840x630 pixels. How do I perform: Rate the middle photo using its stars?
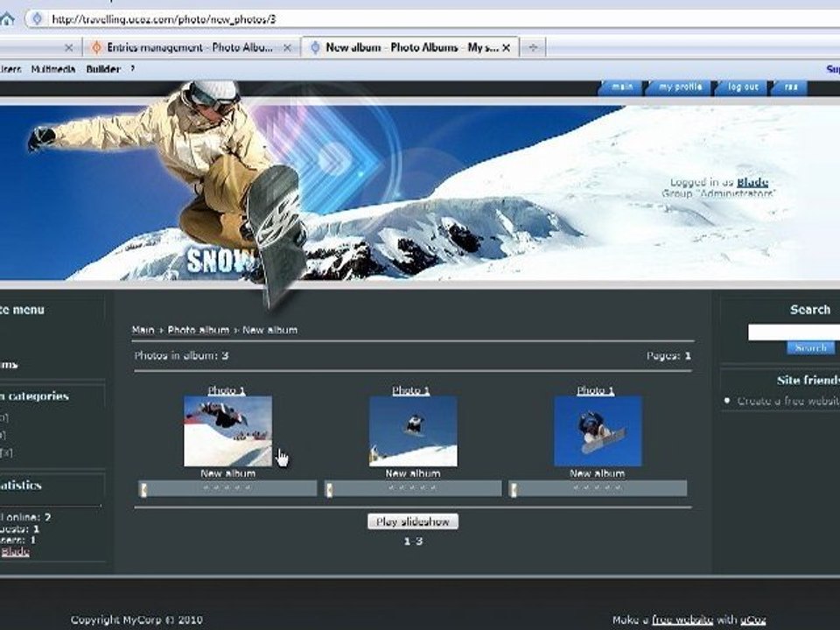(x=412, y=487)
